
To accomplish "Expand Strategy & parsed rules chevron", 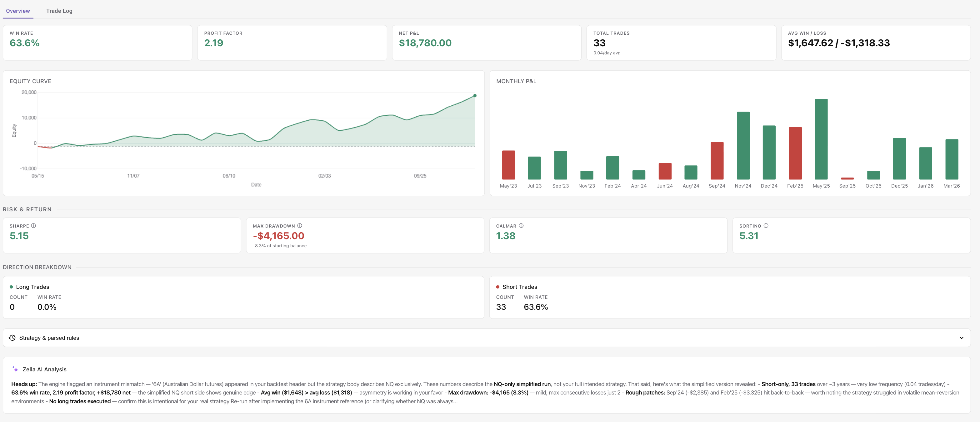I will (x=961, y=338).
